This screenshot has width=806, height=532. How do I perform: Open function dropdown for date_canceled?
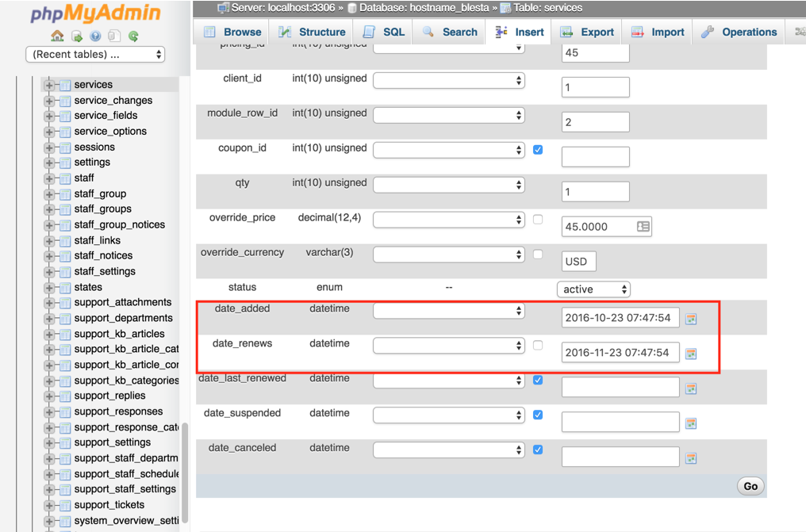coord(449,450)
